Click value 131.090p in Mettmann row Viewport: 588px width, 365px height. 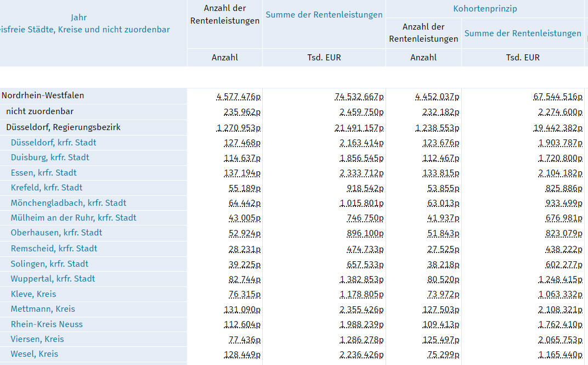tap(242, 310)
